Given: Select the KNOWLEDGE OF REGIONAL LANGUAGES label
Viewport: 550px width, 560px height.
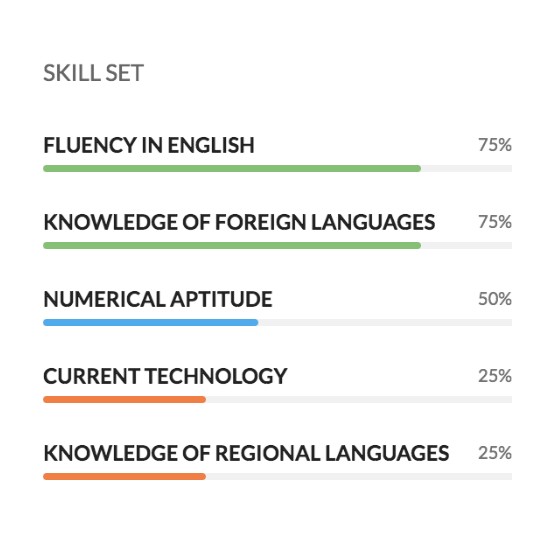Looking at the screenshot, I should click(246, 453).
